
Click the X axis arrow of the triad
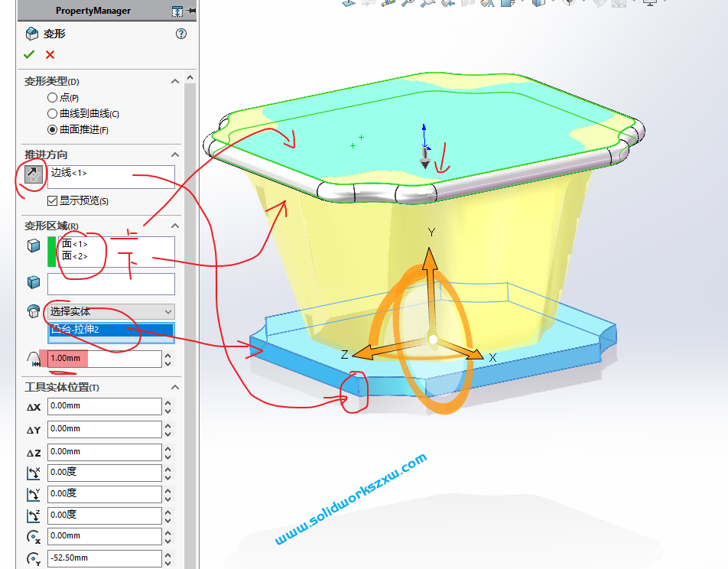click(x=473, y=354)
